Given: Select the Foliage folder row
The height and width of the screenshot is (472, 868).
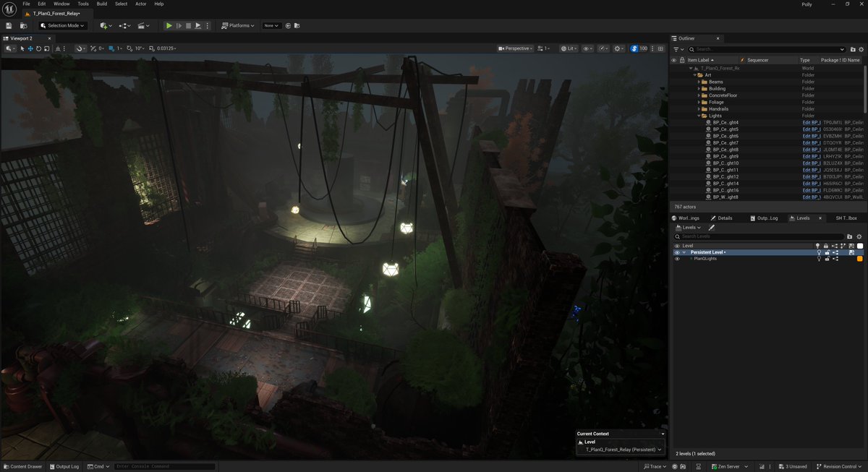Looking at the screenshot, I should click(x=767, y=102).
